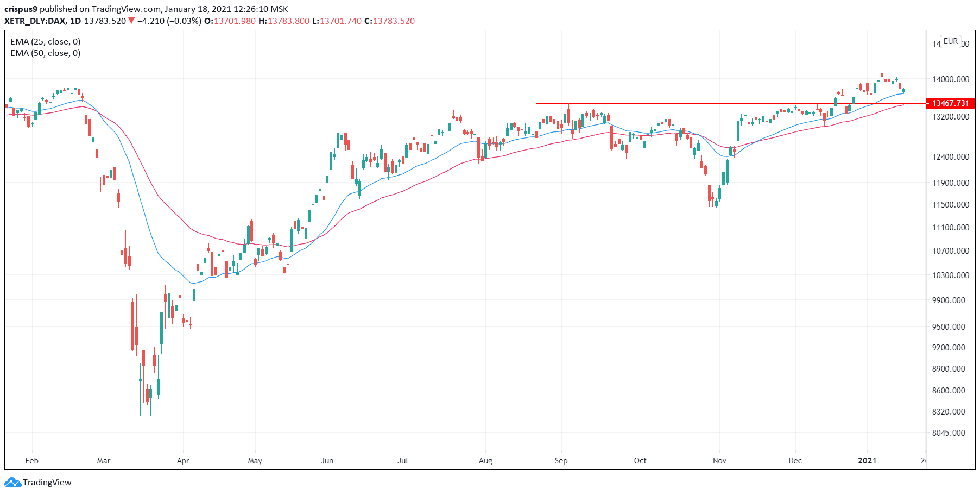Click the 8320.000 price axis label

point(949,411)
